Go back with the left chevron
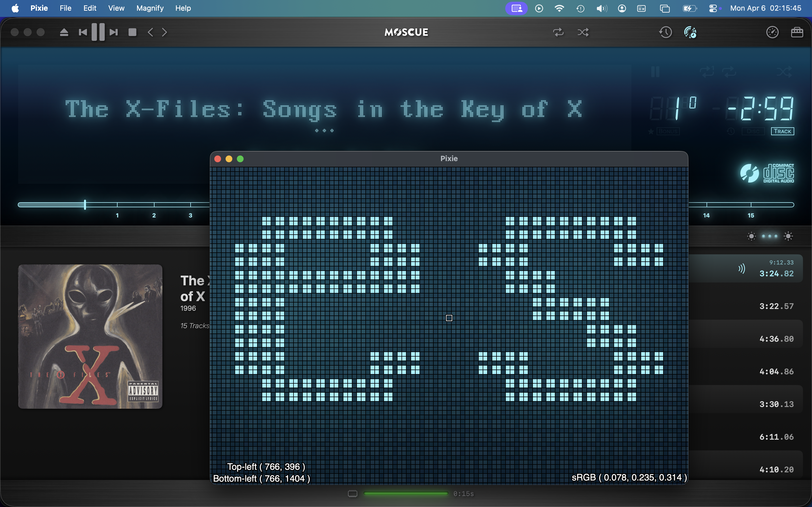This screenshot has height=507, width=812. [151, 32]
